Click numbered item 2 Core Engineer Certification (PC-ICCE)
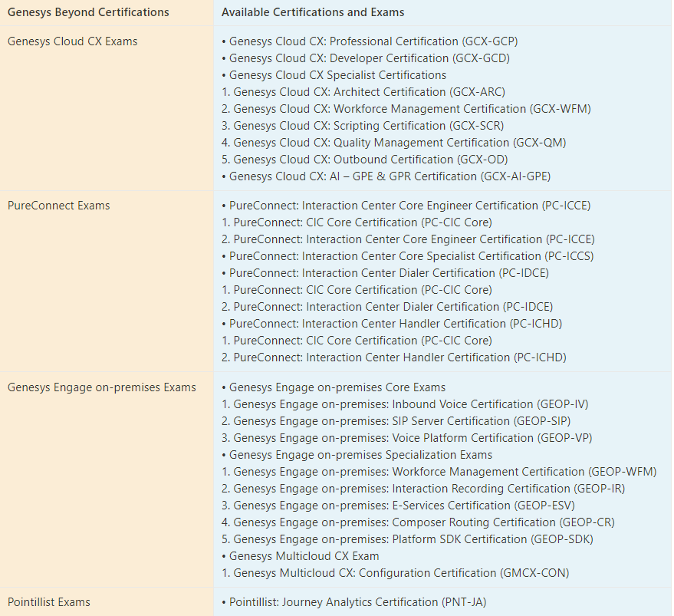The width and height of the screenshot is (674, 616). [x=409, y=239]
